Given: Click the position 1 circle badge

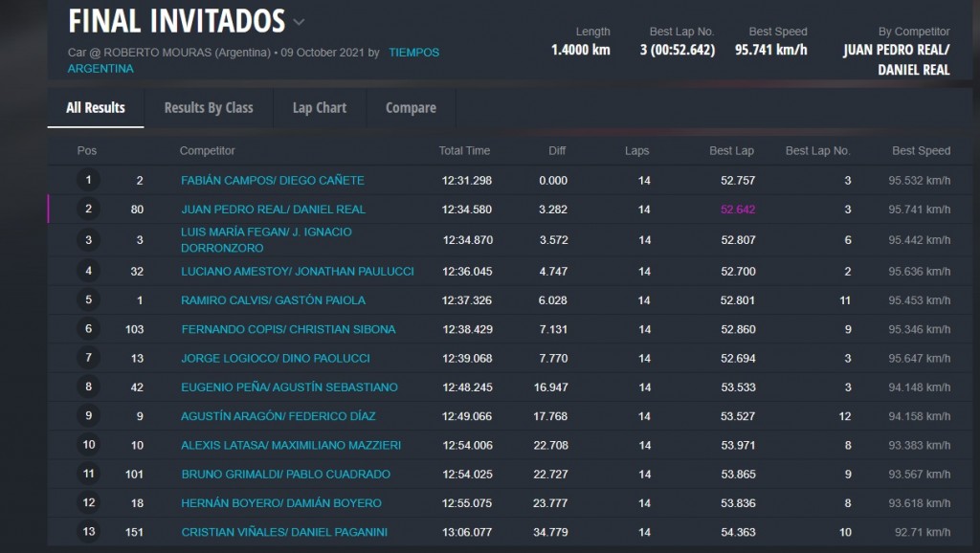Looking at the screenshot, I should click(89, 180).
